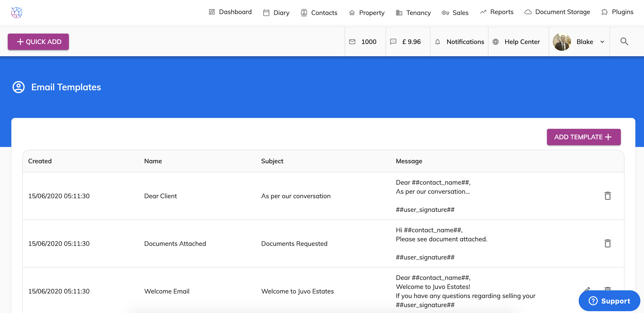Click the SMS balance chat icon
The width and height of the screenshot is (644, 313).
393,42
